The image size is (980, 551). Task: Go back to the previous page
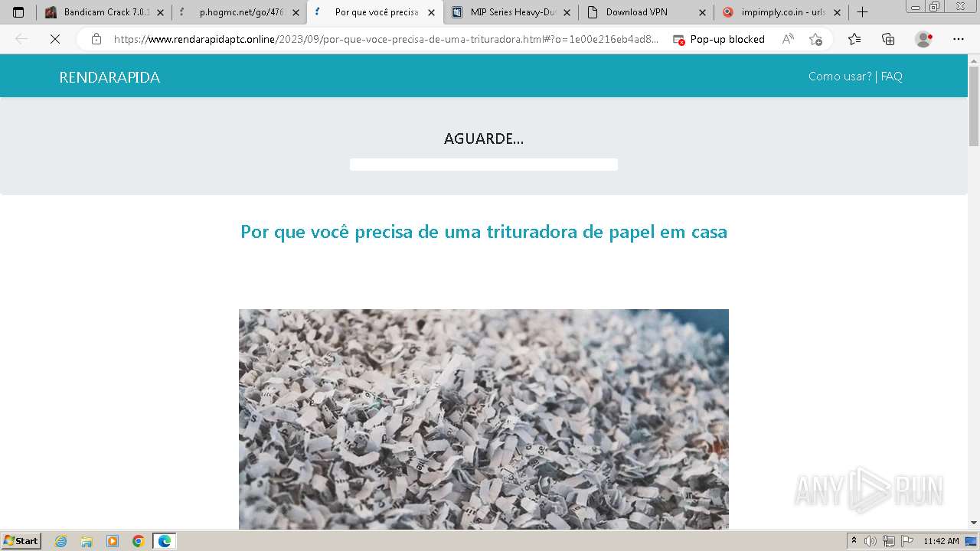21,39
